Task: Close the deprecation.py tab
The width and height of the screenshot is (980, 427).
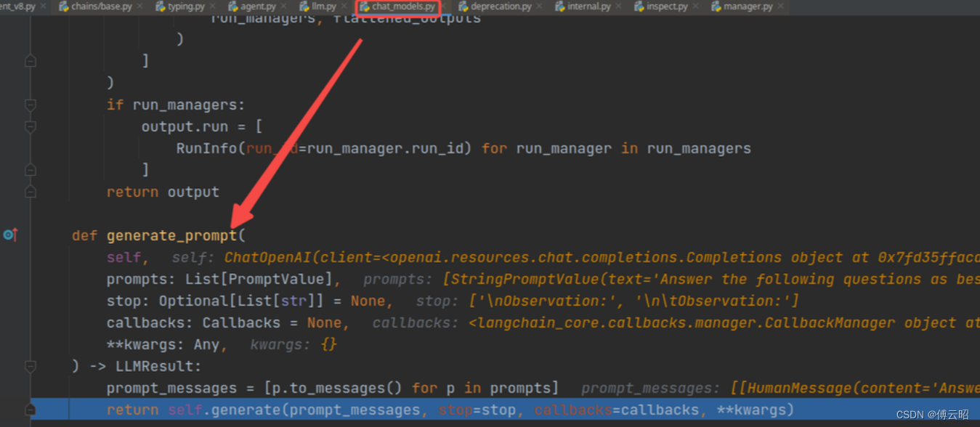Action: click(x=540, y=7)
